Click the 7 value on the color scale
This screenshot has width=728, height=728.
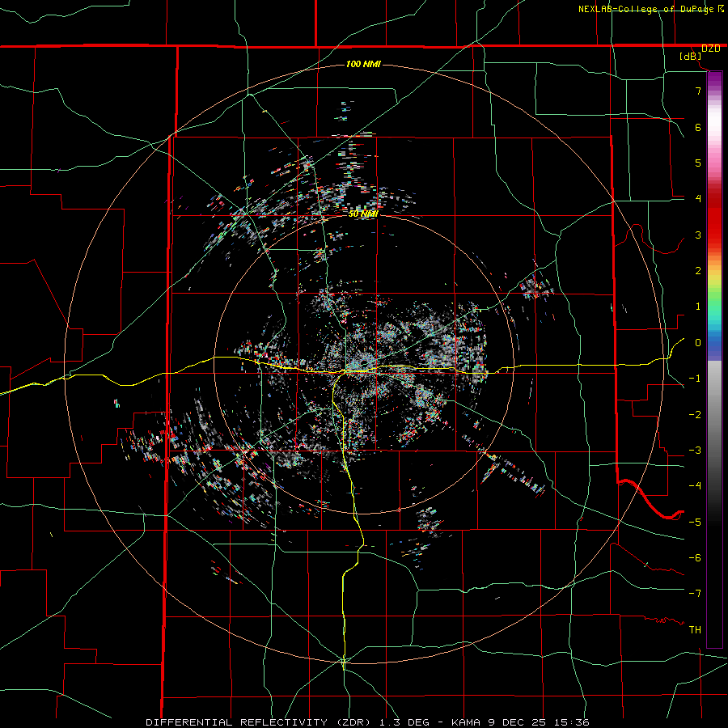(x=698, y=91)
